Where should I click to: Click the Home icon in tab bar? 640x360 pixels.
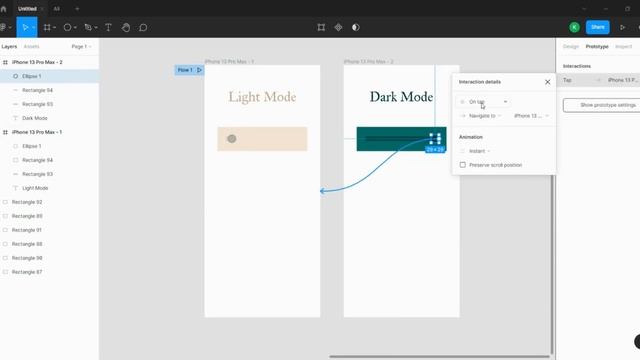click(x=4, y=9)
